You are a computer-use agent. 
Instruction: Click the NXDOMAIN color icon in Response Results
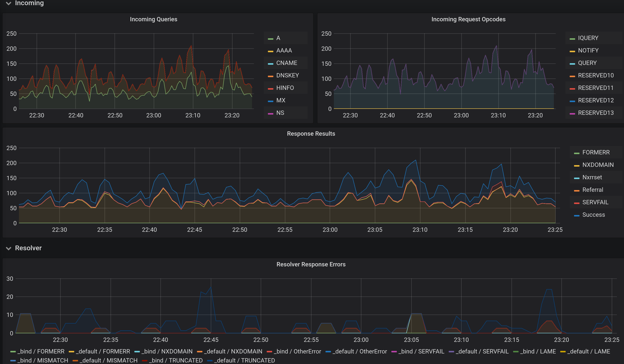pyautogui.click(x=576, y=166)
